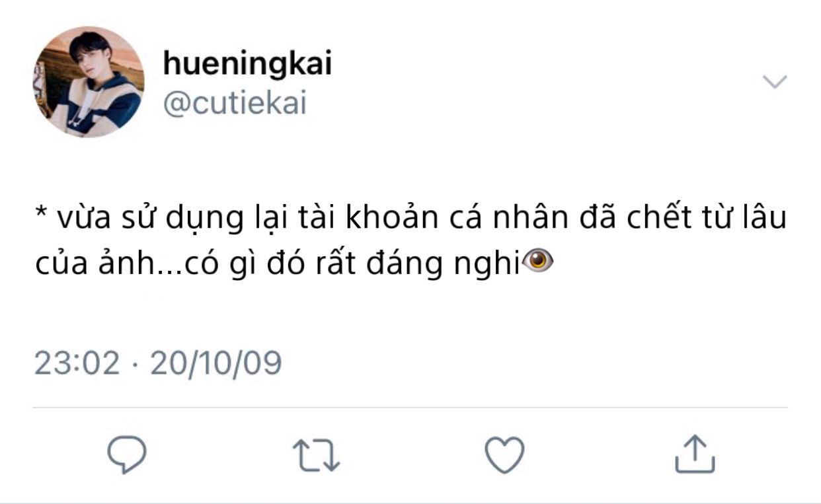Click the divider line above the action icons

[x=411, y=408]
